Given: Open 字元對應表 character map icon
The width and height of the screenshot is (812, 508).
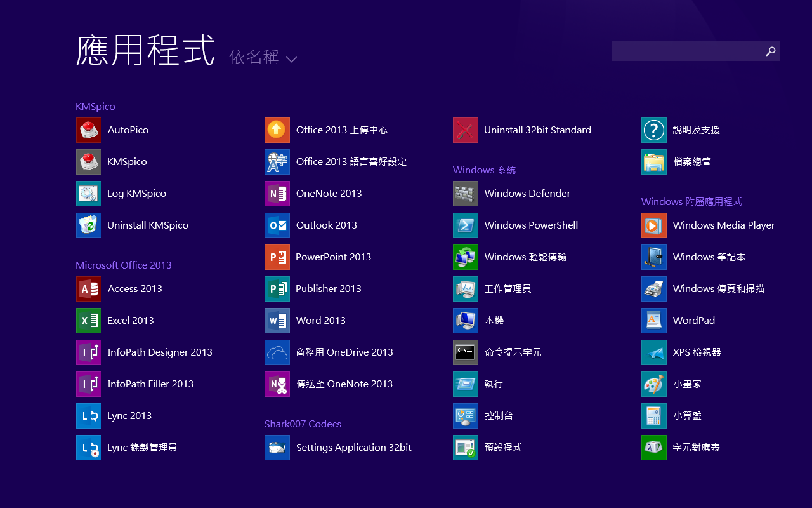Looking at the screenshot, I should pos(654,448).
